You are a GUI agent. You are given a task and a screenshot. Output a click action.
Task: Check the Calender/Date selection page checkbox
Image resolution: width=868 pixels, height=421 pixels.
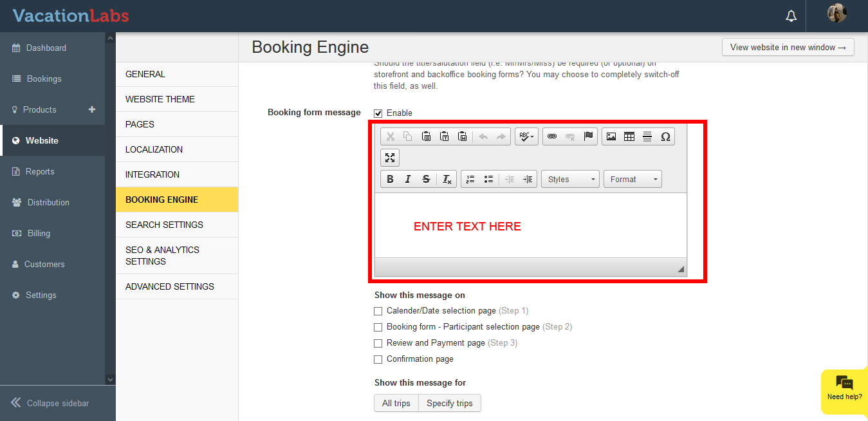coord(378,311)
